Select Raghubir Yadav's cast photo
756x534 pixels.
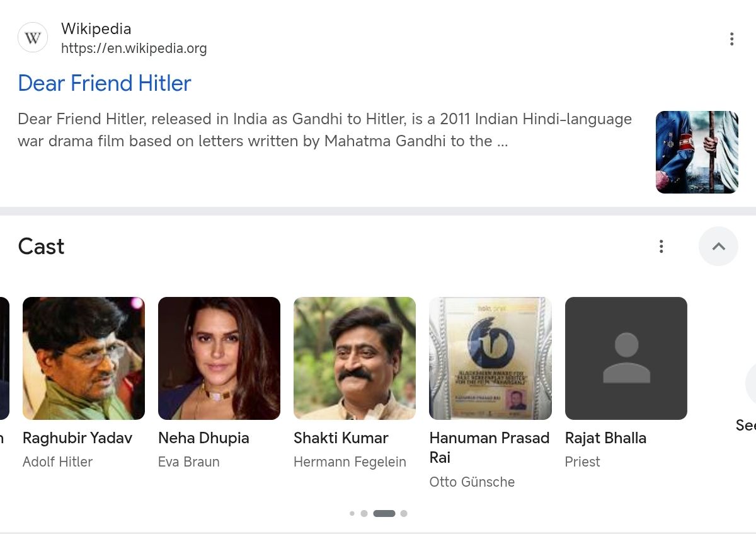tap(84, 358)
